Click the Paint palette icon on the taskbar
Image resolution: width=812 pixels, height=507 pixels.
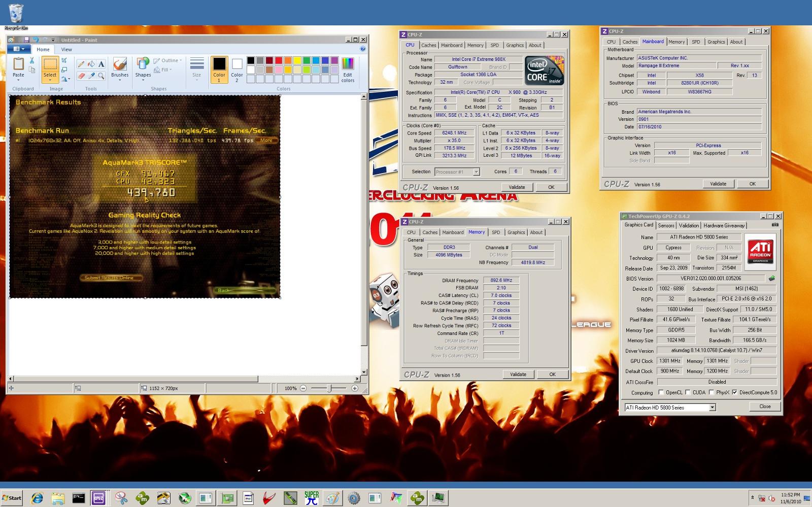coord(332,498)
